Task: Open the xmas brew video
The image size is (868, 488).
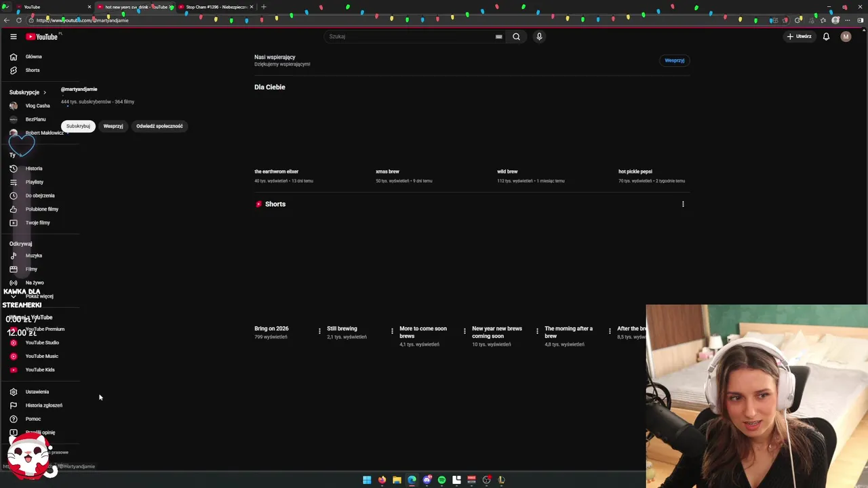Action: tap(387, 171)
